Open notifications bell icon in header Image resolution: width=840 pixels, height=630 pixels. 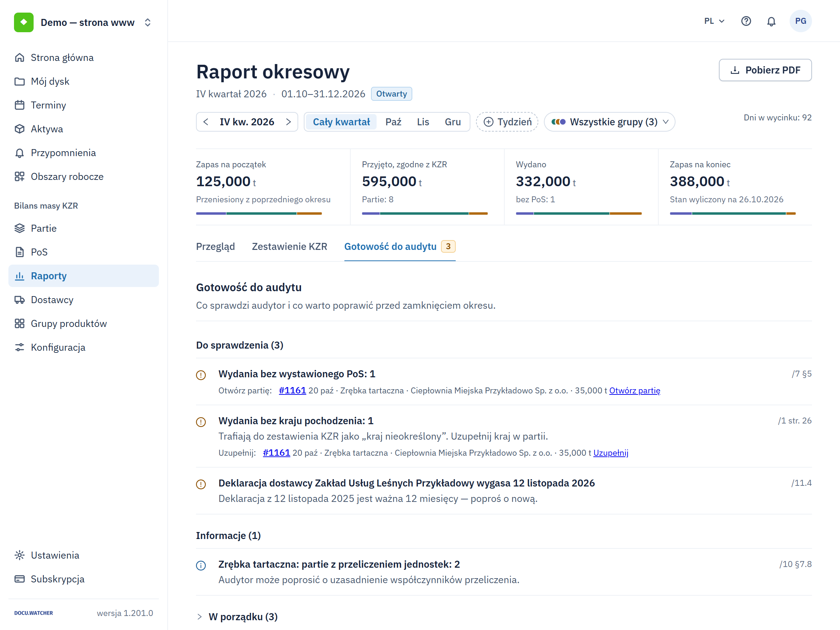[x=771, y=21]
